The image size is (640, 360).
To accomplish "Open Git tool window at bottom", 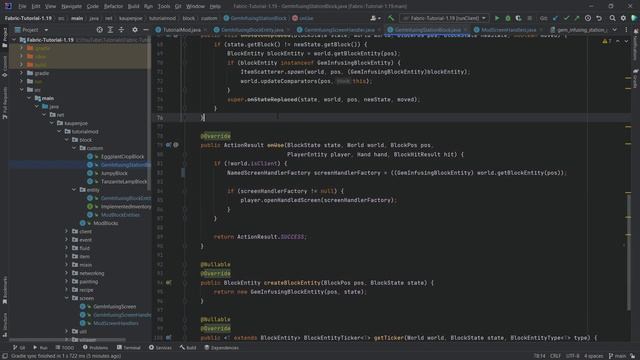I will point(19,348).
